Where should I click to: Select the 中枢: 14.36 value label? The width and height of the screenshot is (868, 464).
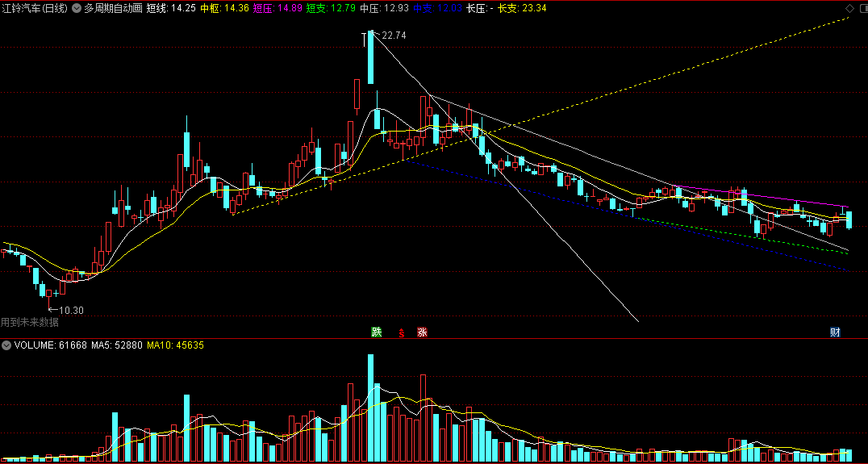(x=224, y=8)
